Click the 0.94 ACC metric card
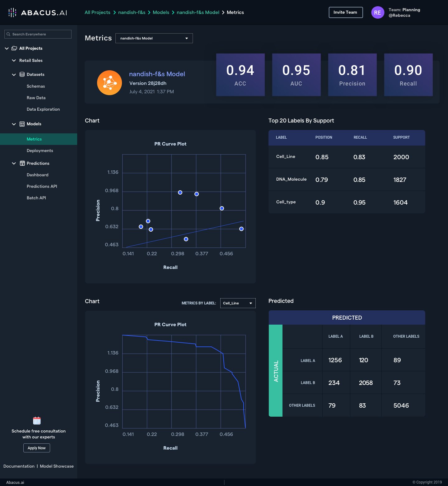Image resolution: width=448 pixels, height=486 pixels. (x=240, y=75)
